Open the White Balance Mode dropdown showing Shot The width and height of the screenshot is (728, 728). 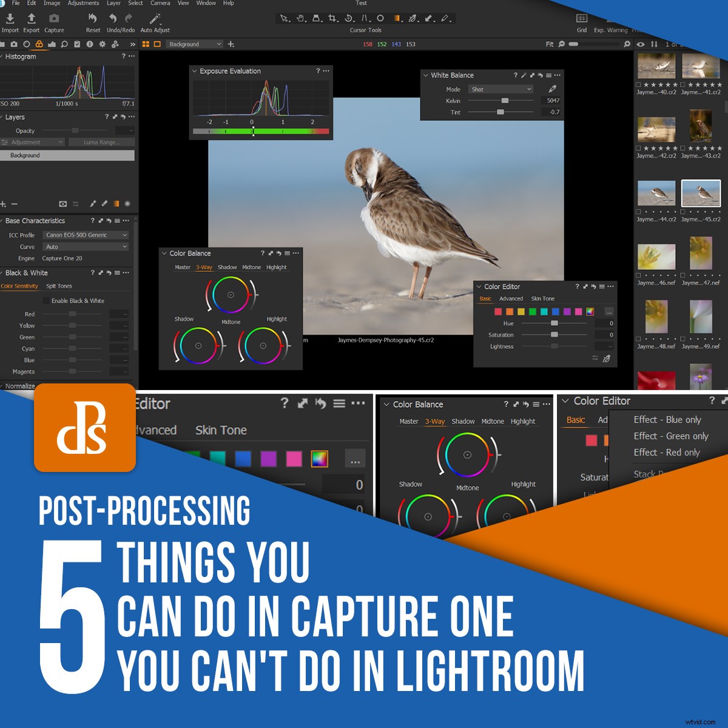tap(501, 89)
